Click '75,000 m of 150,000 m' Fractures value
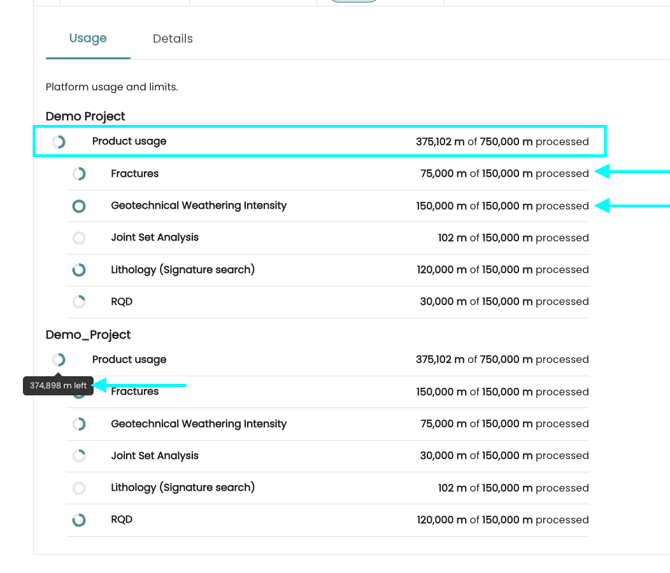This screenshot has height=573, width=670. point(476,173)
